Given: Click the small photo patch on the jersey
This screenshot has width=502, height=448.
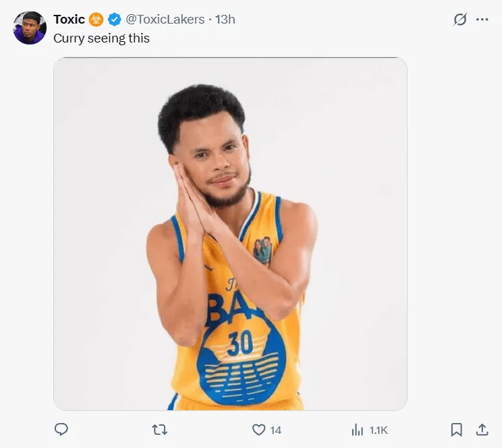Looking at the screenshot, I should (262, 250).
